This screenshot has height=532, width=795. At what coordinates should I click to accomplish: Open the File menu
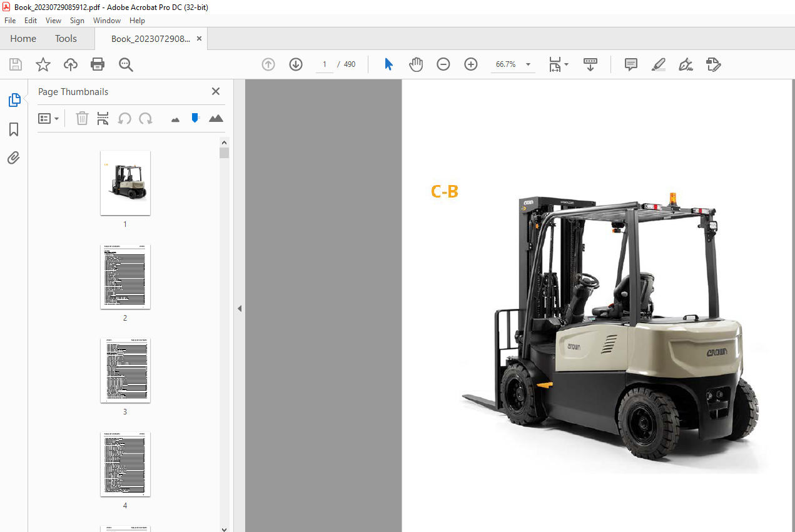tap(10, 21)
